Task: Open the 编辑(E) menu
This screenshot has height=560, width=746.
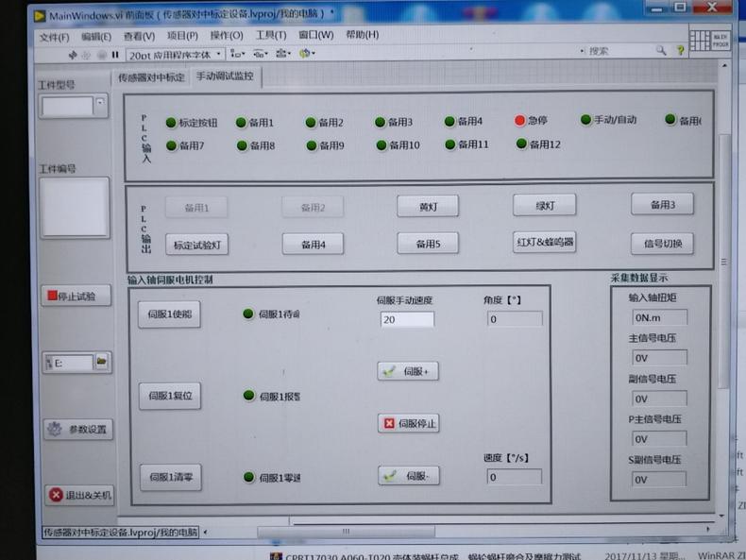Action: 96,37
